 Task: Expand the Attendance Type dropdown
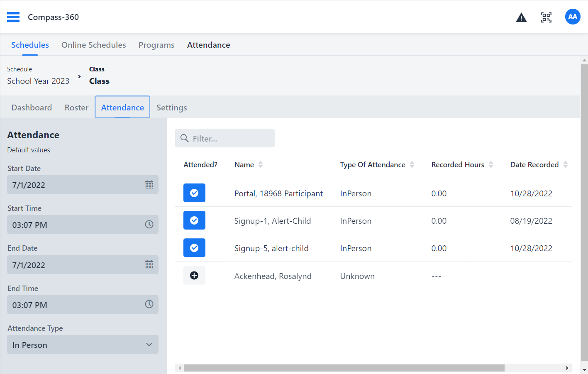pyautogui.click(x=83, y=345)
